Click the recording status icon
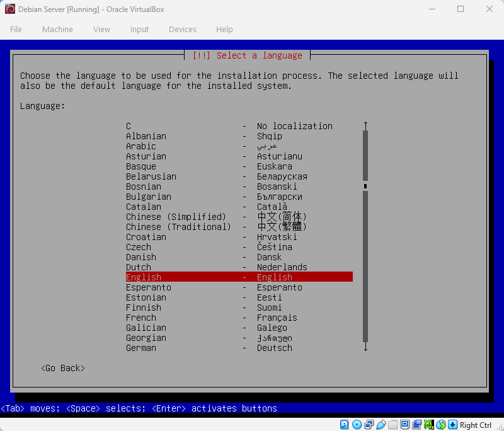The width and height of the screenshot is (504, 431). pyautogui.click(x=416, y=424)
